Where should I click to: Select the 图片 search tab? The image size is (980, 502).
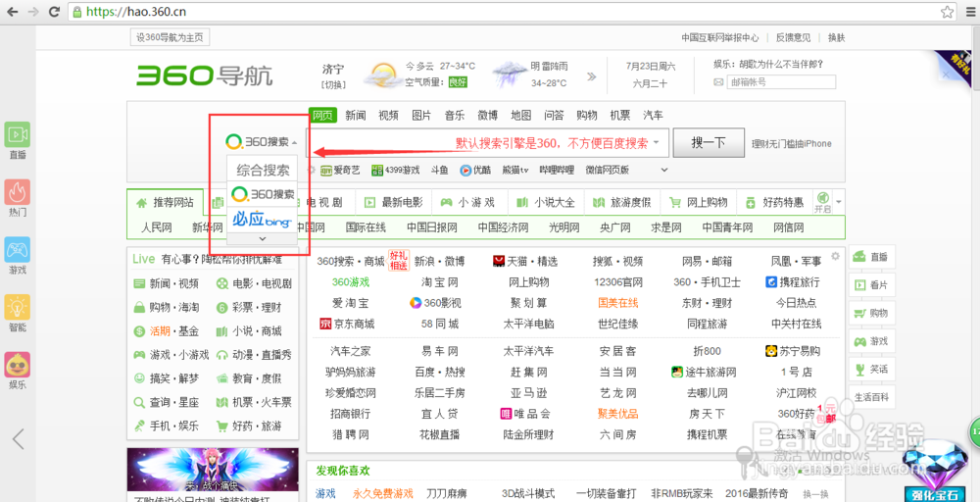point(421,115)
